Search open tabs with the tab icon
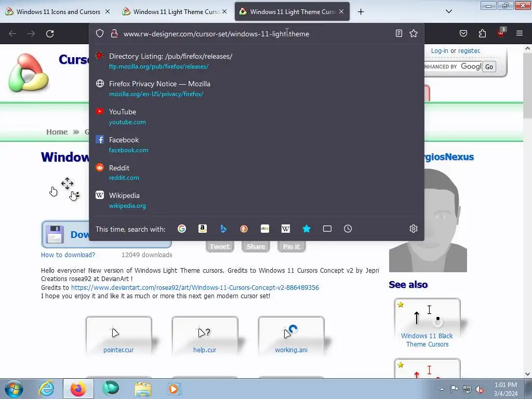Viewport: 532px width, 399px height. 327,229
